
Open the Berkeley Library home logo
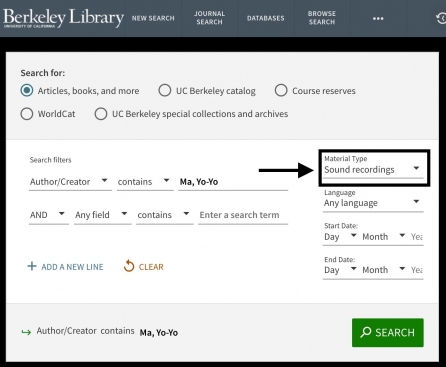[x=63, y=18]
